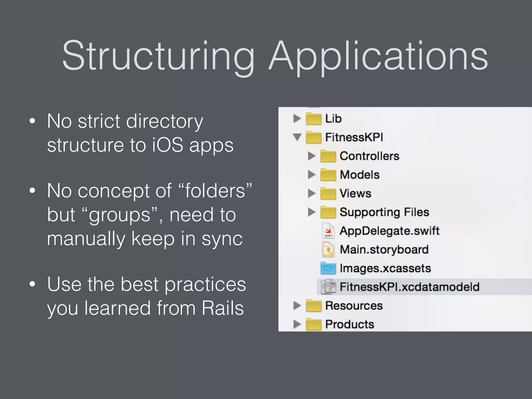Expand the Lib group disclosure triangle
Screen dimensions: 532x399
tap(297, 119)
